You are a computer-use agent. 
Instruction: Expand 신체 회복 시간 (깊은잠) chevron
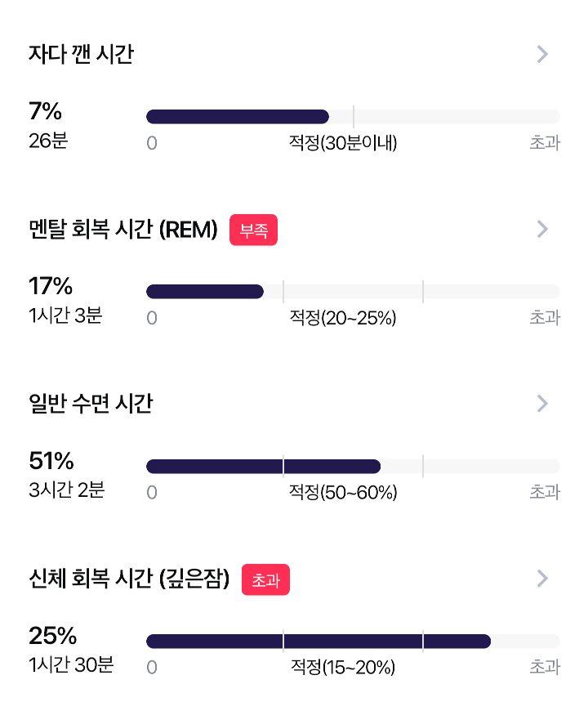click(x=542, y=578)
